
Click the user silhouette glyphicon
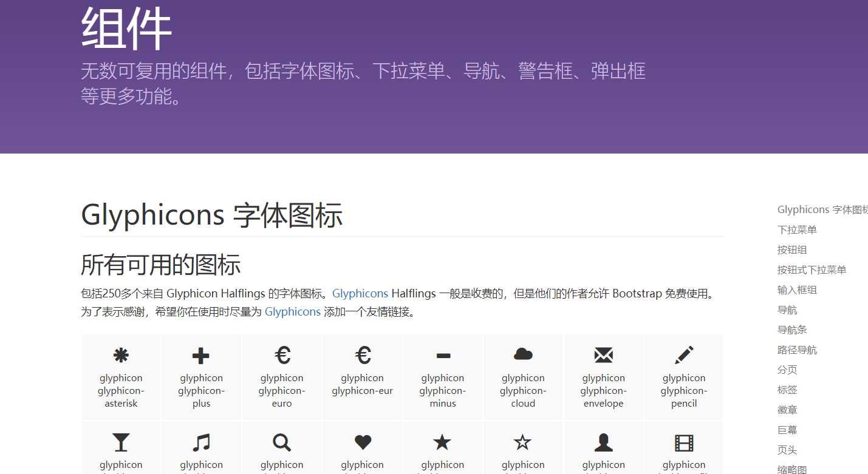point(603,442)
